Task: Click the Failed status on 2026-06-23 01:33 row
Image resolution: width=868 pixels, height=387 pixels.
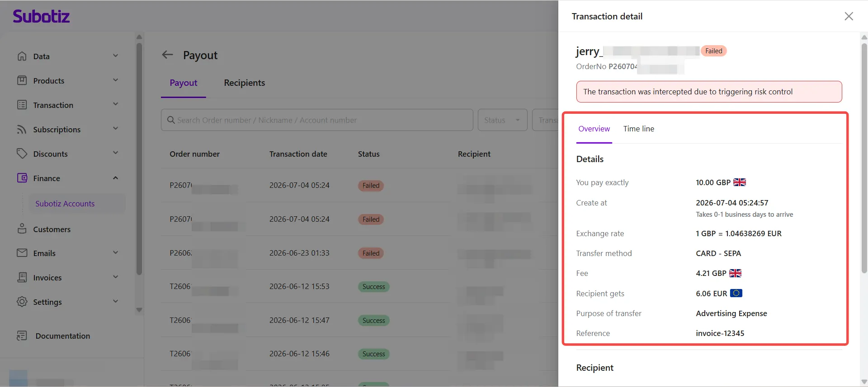Action: 371,253
